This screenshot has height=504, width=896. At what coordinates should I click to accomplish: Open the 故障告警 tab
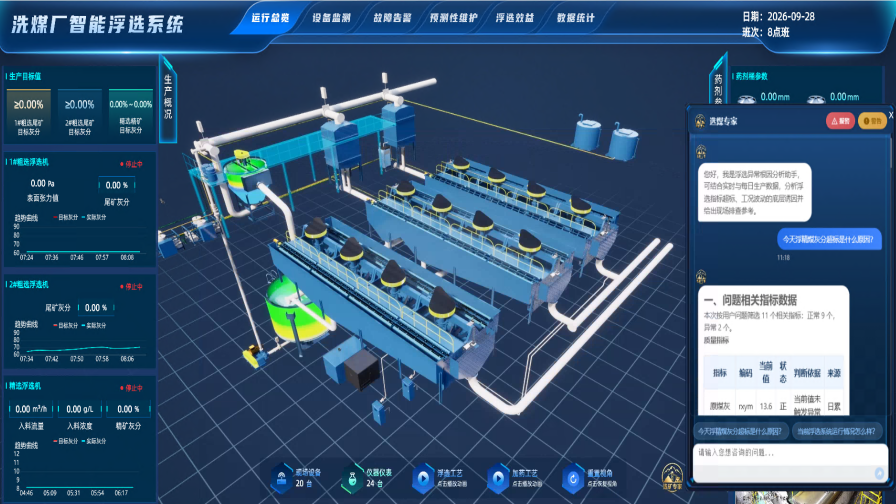[x=393, y=18]
